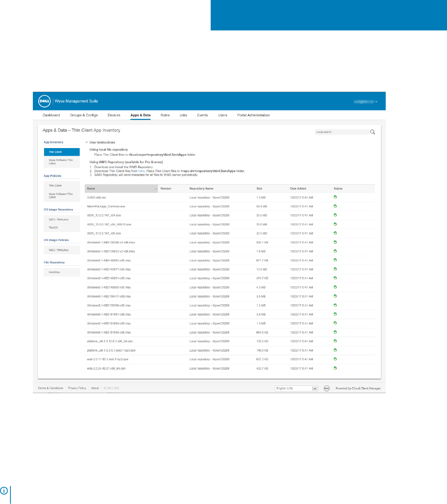Image resolution: width=447 pixels, height=504 pixels.
Task: Click status checkmark for WDA_13.0.0.167_x64.exe
Action: tap(335, 215)
